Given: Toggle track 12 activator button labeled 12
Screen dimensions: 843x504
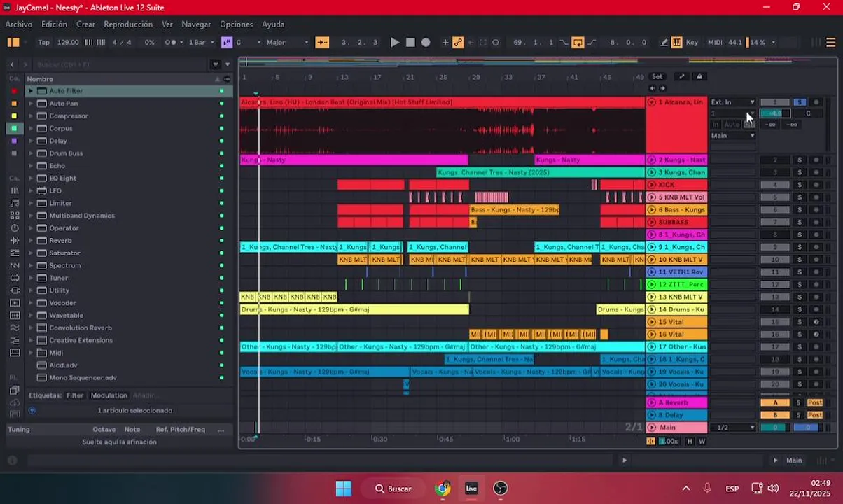Looking at the screenshot, I should point(775,285).
